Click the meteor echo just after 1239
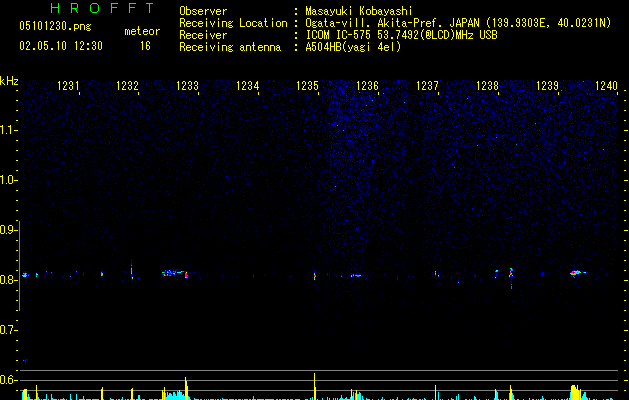This screenshot has height=400, width=629. coord(578,273)
